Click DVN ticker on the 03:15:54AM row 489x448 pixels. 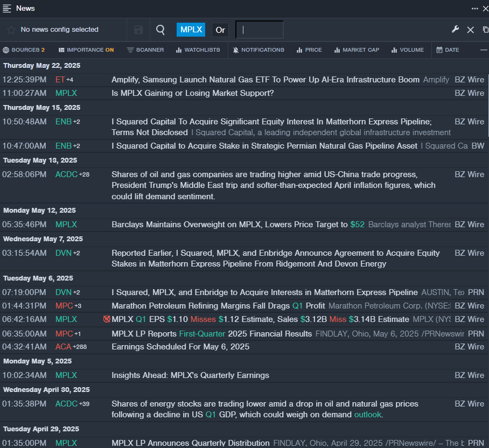click(x=64, y=253)
